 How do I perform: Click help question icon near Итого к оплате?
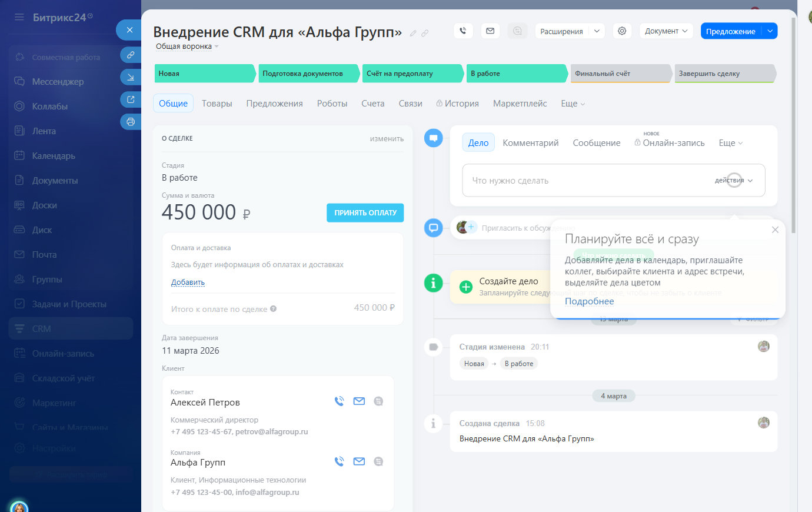coord(273,309)
